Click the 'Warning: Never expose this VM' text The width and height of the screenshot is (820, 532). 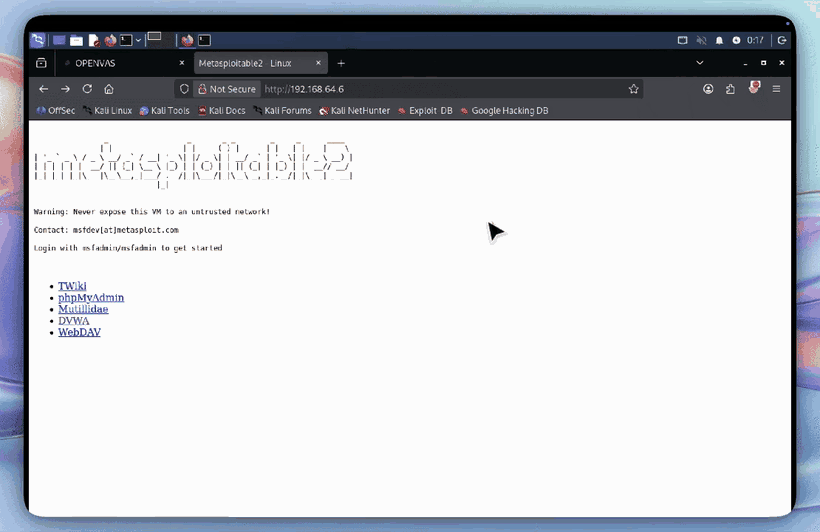[152, 212]
